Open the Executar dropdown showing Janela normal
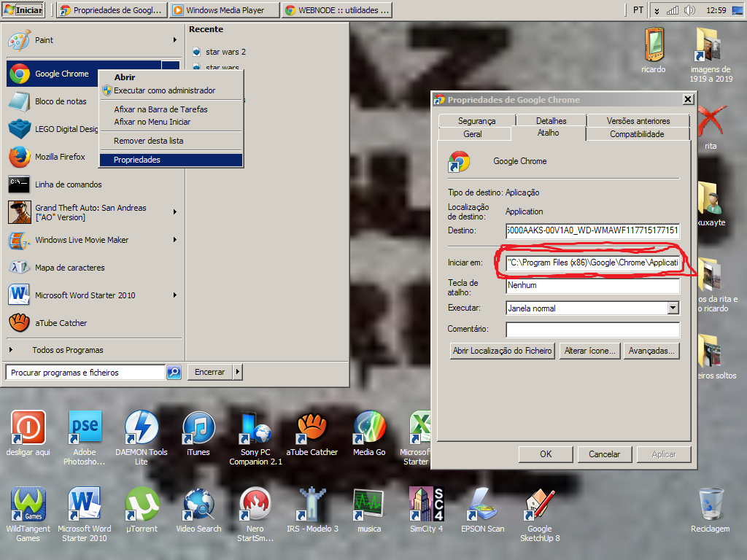747x560 pixels. (x=673, y=308)
